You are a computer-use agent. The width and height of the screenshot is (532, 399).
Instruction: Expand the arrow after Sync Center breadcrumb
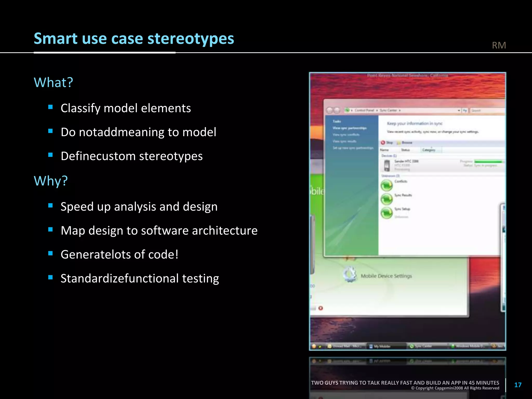[400, 110]
